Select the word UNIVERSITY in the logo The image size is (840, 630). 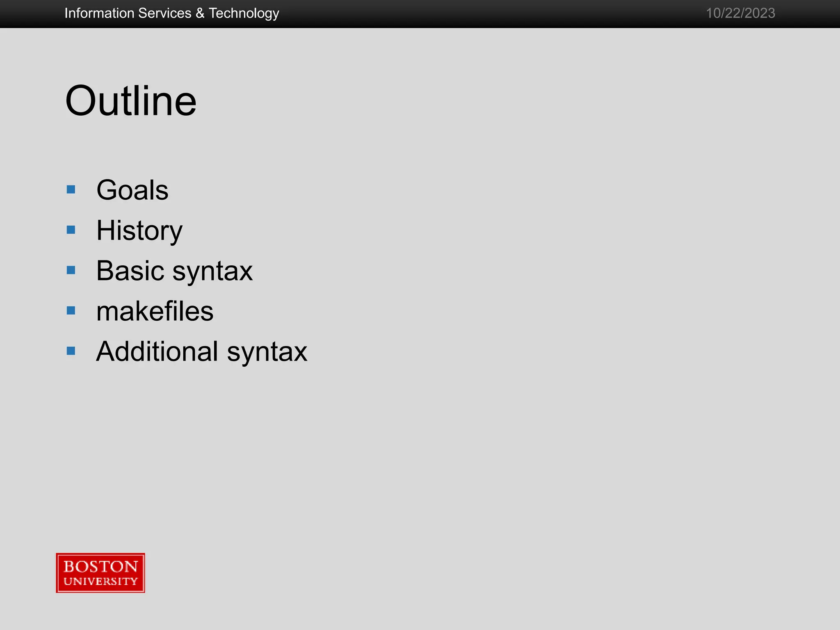100,581
